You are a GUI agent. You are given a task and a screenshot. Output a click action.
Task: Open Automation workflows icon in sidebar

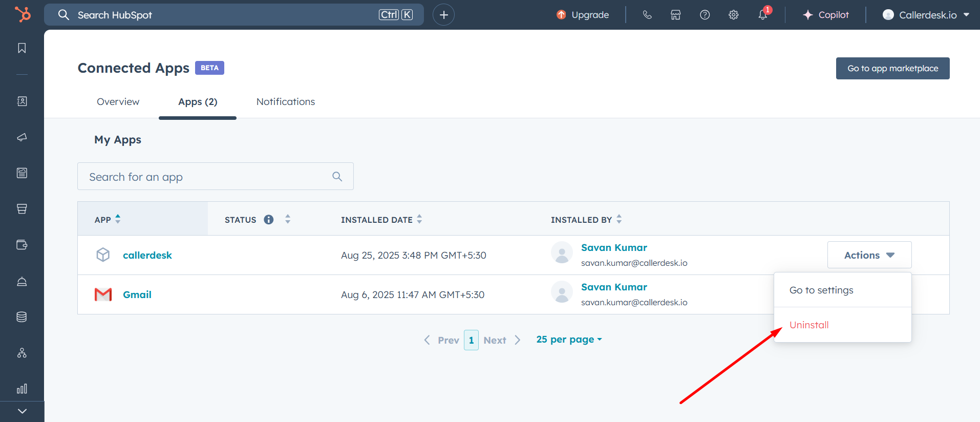(x=22, y=353)
